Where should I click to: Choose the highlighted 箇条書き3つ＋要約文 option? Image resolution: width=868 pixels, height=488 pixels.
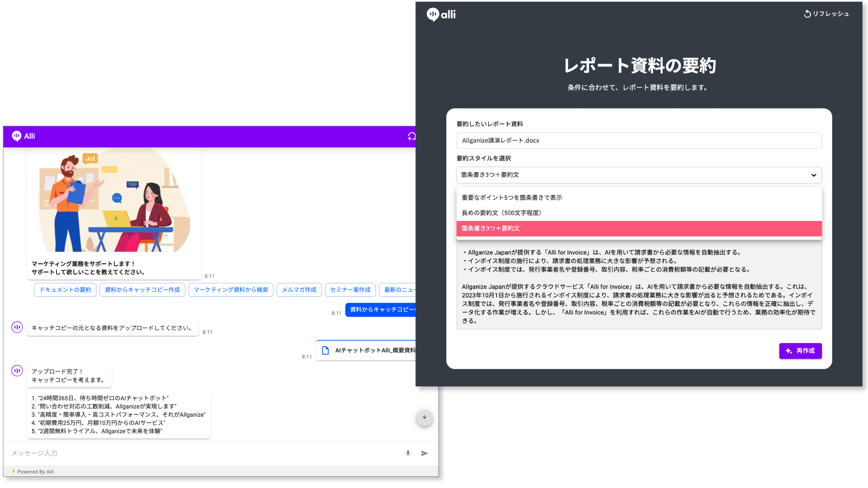[x=490, y=228]
